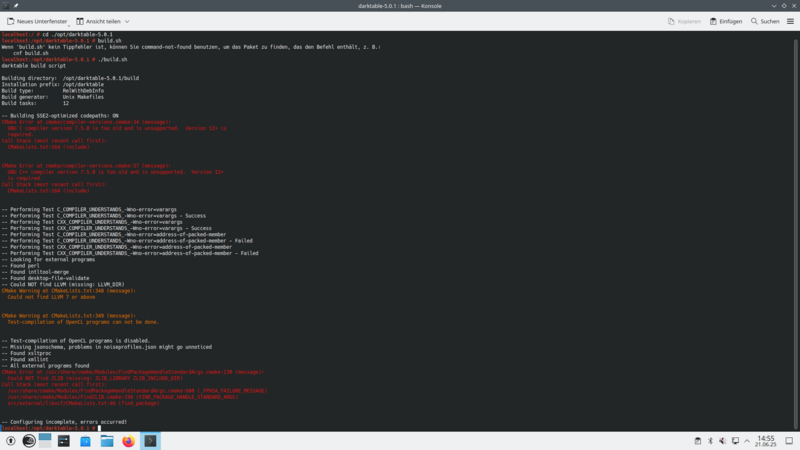Image resolution: width=800 pixels, height=450 pixels.
Task: Click the greyed-out Kopieren button
Action: [684, 21]
